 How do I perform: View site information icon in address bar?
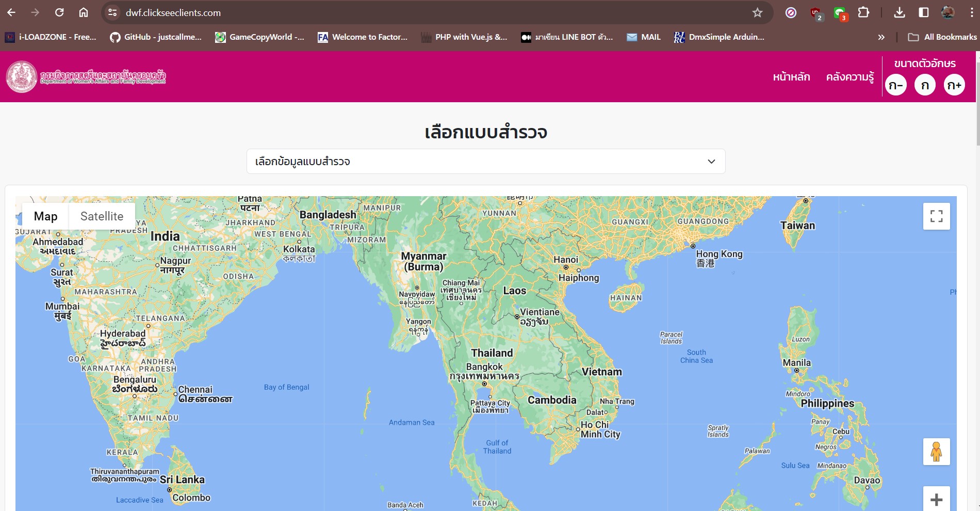coord(112,12)
